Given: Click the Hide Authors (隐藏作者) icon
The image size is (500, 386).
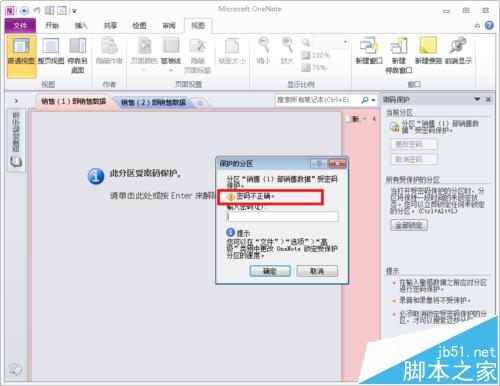Looking at the screenshot, I should [109, 46].
